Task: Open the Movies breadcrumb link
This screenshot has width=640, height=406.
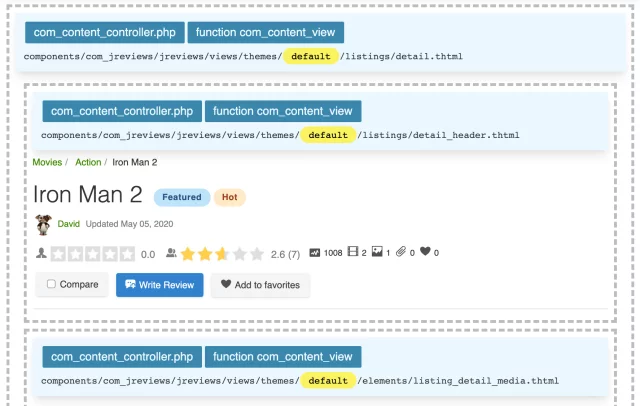Action: (x=46, y=162)
